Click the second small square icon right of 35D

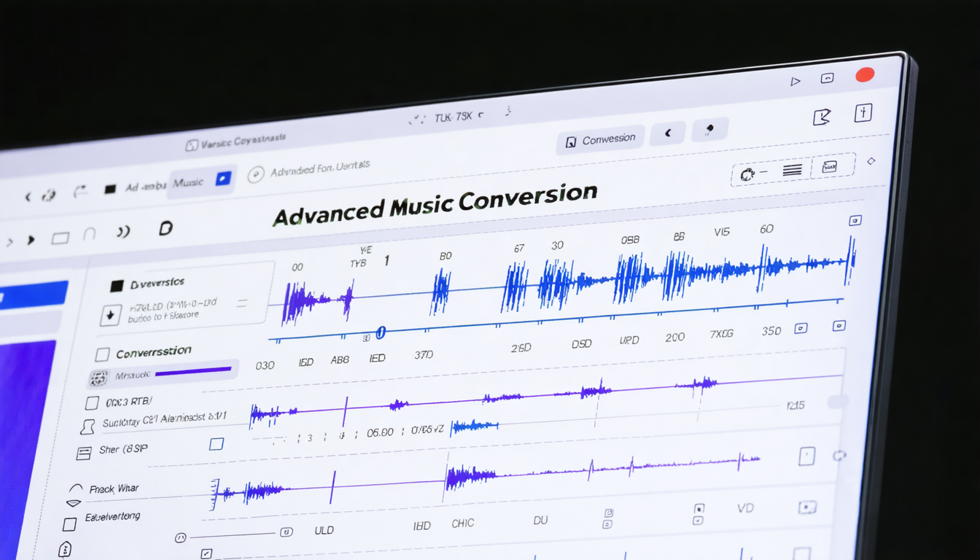(839, 325)
